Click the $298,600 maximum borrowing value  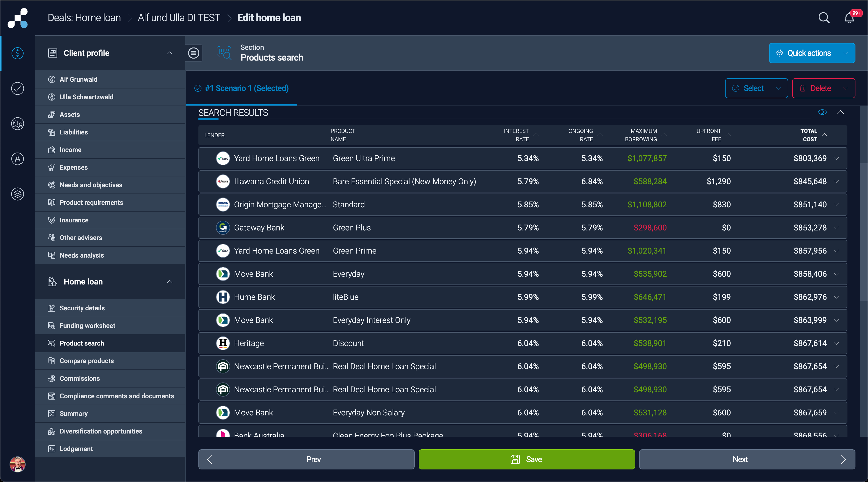coord(650,227)
